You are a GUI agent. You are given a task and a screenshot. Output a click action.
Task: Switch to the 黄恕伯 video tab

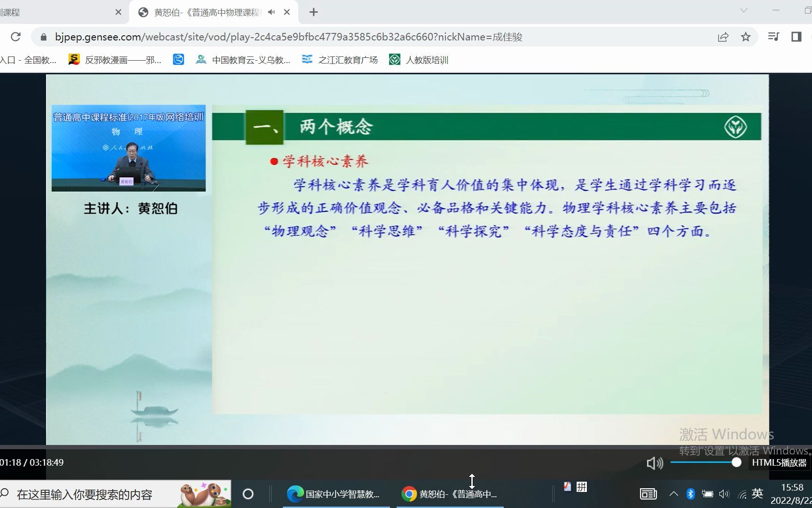[x=202, y=12]
